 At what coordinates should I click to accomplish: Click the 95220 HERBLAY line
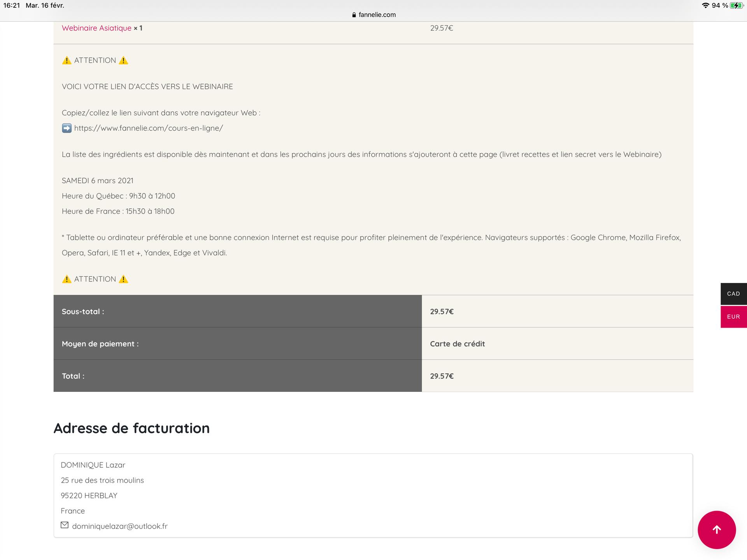tap(89, 495)
